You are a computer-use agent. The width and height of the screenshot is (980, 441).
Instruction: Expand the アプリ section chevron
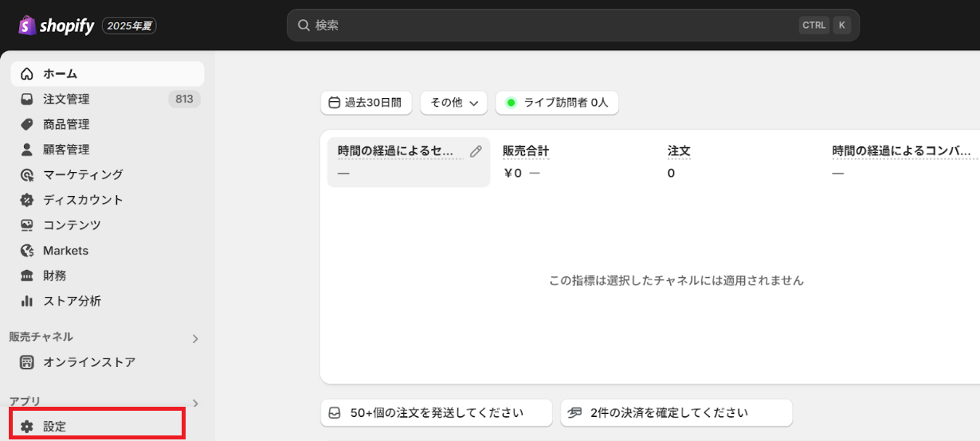(195, 403)
